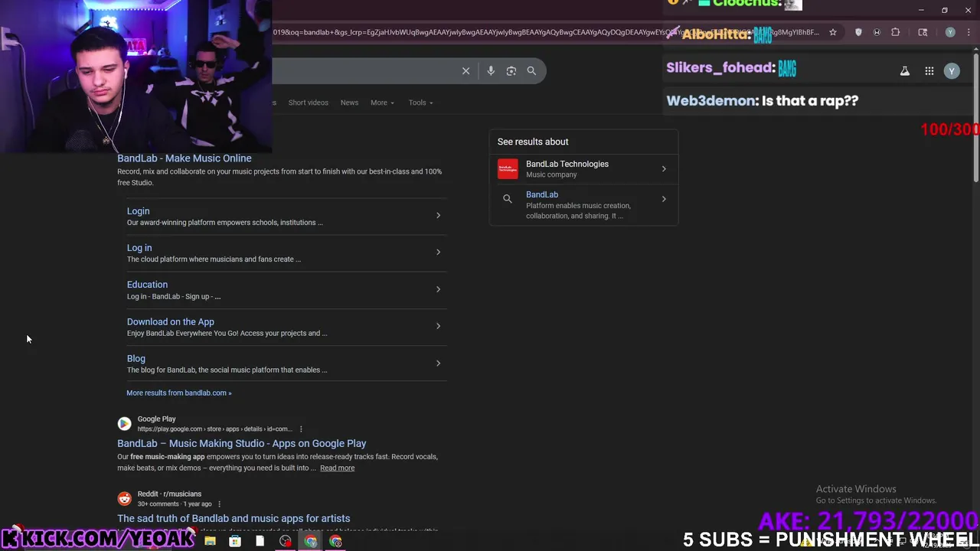Screen dimensions: 980x551
Task: Open Microsoft Store from the taskbar
Action: coord(235,541)
